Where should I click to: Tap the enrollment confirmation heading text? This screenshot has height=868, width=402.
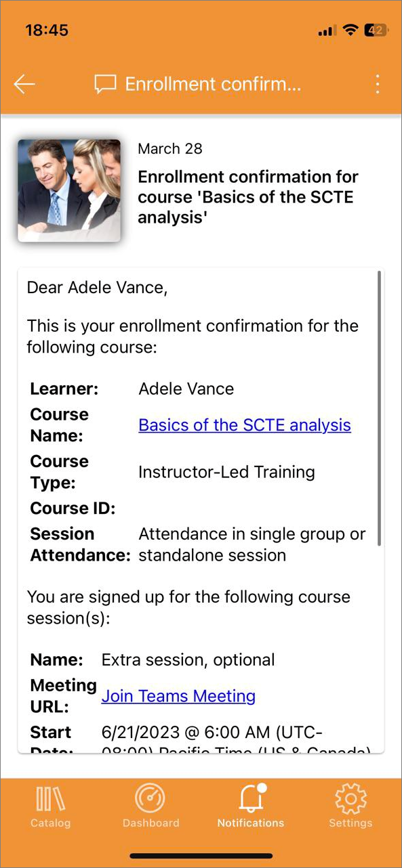[248, 197]
